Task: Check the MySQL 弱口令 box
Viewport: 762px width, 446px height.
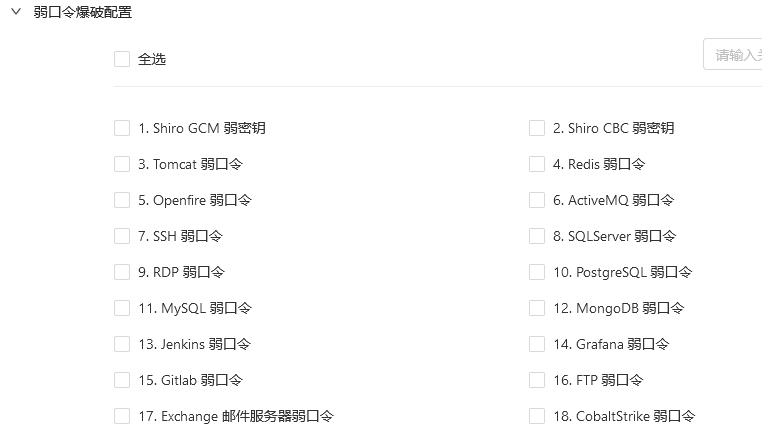Action: pos(122,308)
